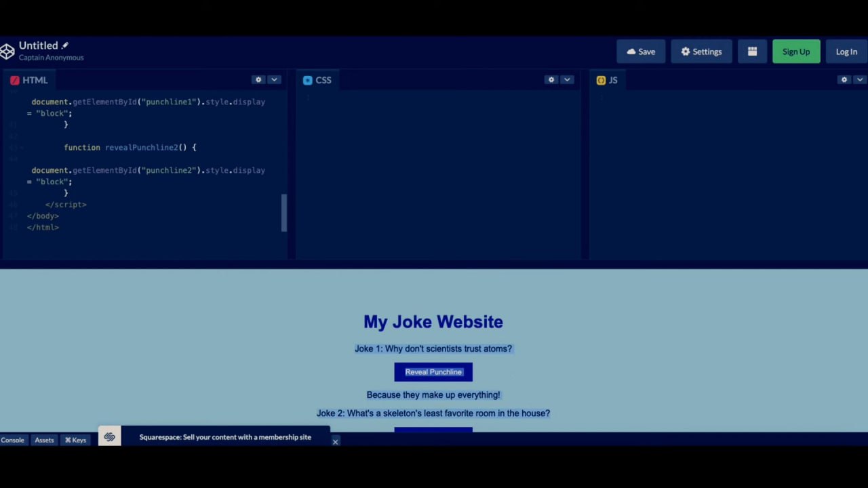Expand the JS panel dropdown chevron
868x488 pixels.
coord(860,80)
